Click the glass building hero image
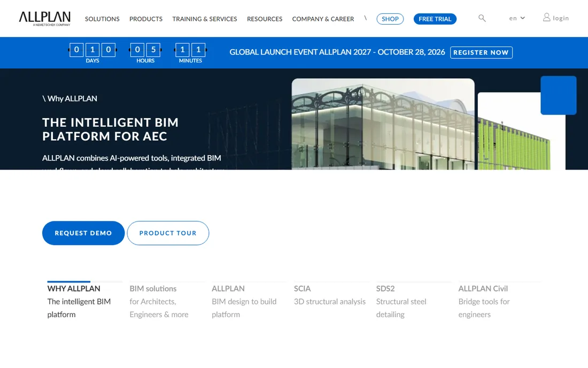Image resolution: width=588 pixels, height=368 pixels. (383, 124)
